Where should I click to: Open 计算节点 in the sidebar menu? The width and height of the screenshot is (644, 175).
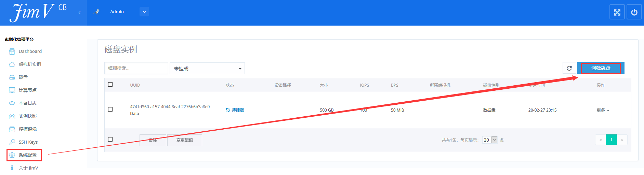(27, 90)
